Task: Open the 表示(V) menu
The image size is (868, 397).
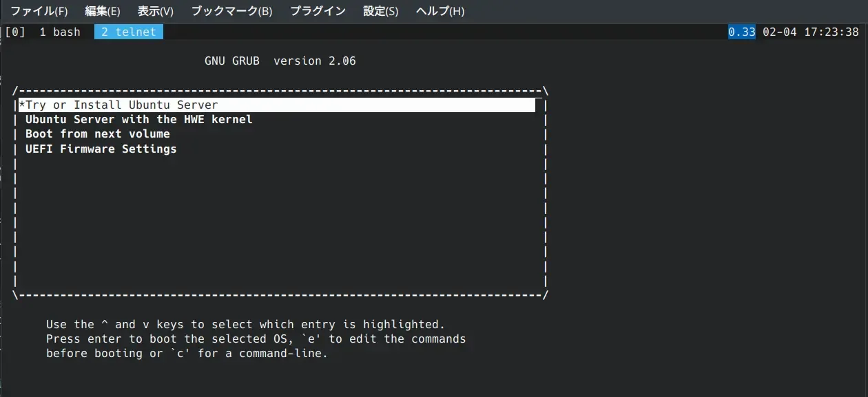Action: 155,10
